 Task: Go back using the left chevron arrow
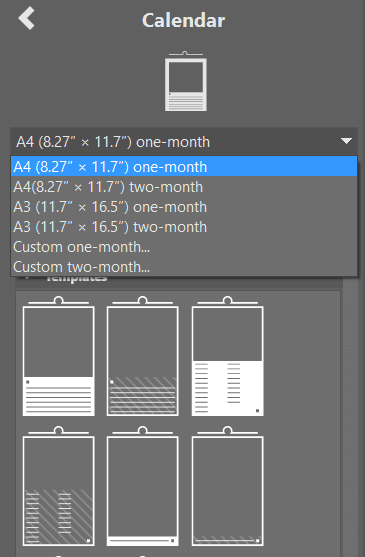point(26,18)
